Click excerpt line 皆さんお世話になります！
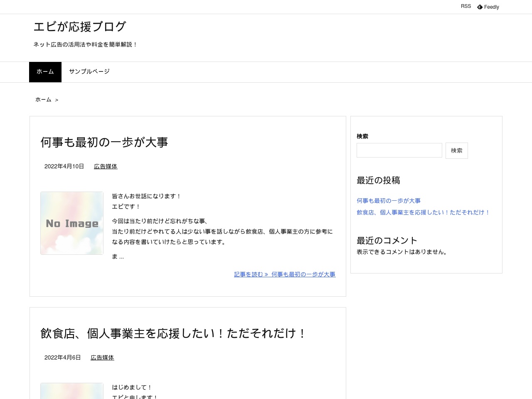This screenshot has height=399, width=532. tap(147, 196)
